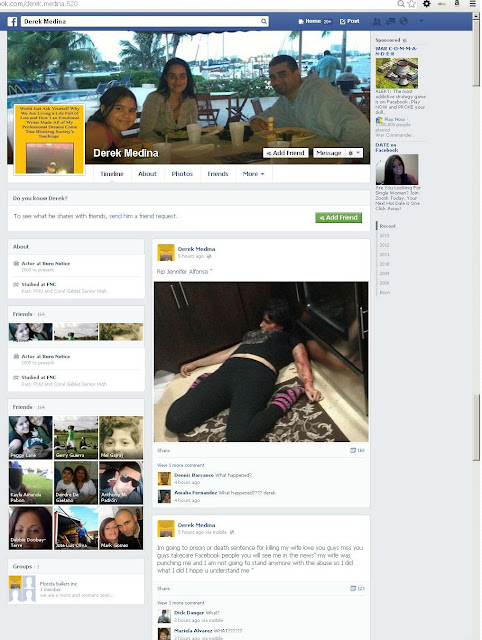Jump to 2012 in timeline navigator
Image resolution: width=482 pixels, height=640 pixels.
click(x=384, y=245)
